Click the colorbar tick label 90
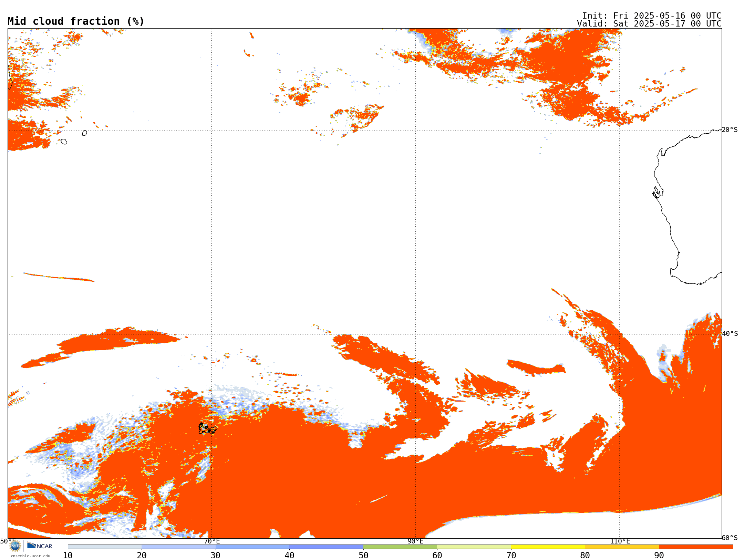Screen dimensions: 744x560 [x=659, y=556]
